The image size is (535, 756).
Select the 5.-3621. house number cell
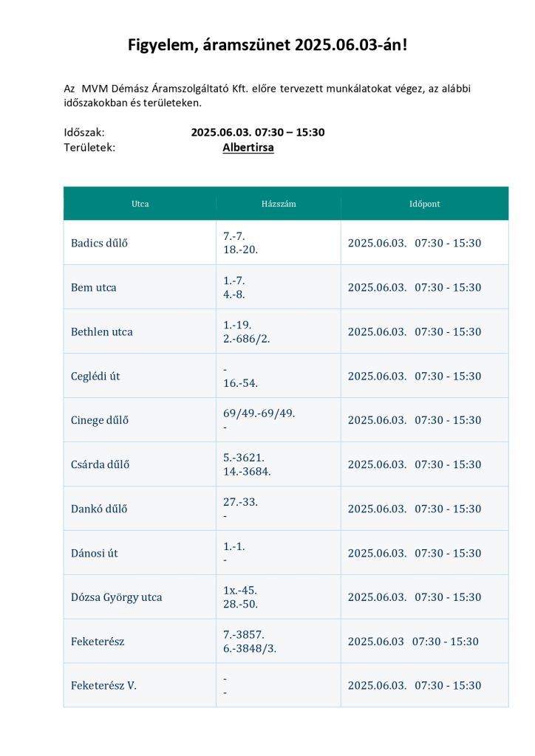(244, 458)
